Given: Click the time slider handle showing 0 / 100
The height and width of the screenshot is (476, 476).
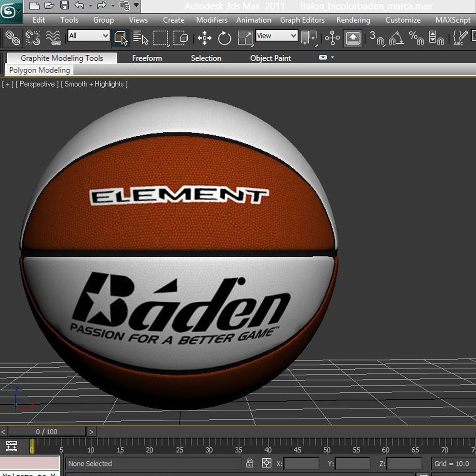Looking at the screenshot, I should 47,432.
